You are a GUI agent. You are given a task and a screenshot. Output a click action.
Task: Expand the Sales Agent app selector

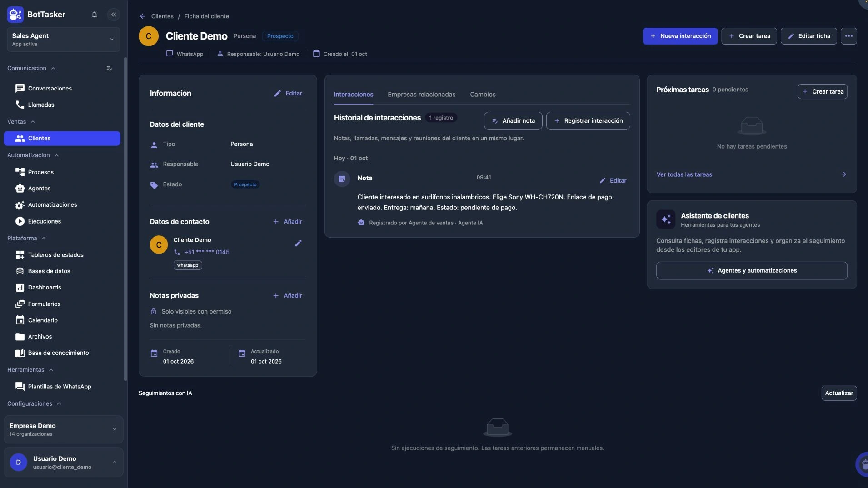63,40
